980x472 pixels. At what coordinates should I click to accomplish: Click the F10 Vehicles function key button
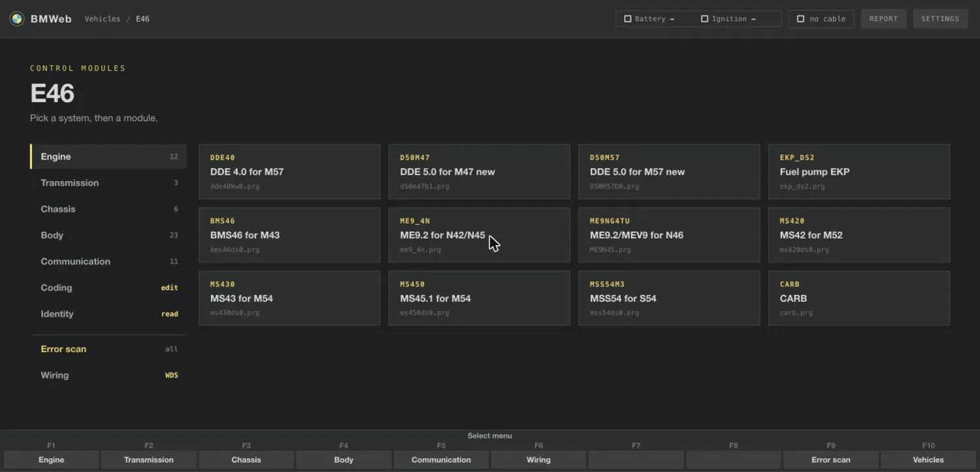click(928, 460)
